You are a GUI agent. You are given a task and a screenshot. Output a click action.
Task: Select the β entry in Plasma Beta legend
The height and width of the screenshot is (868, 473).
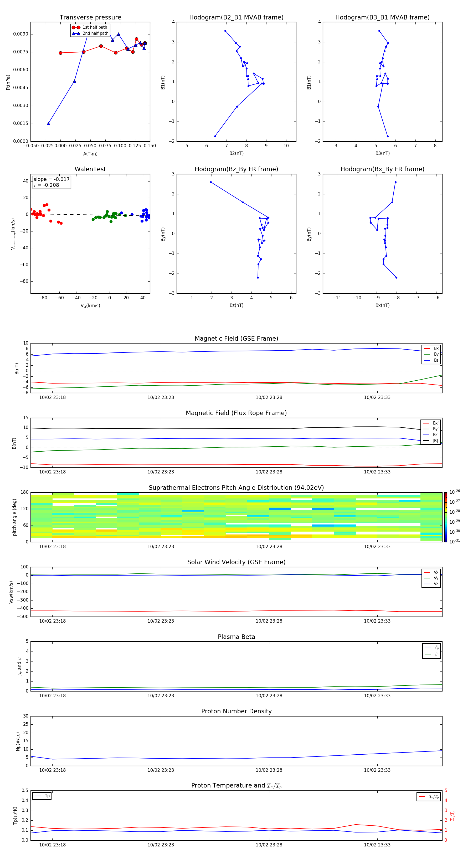coord(431,654)
